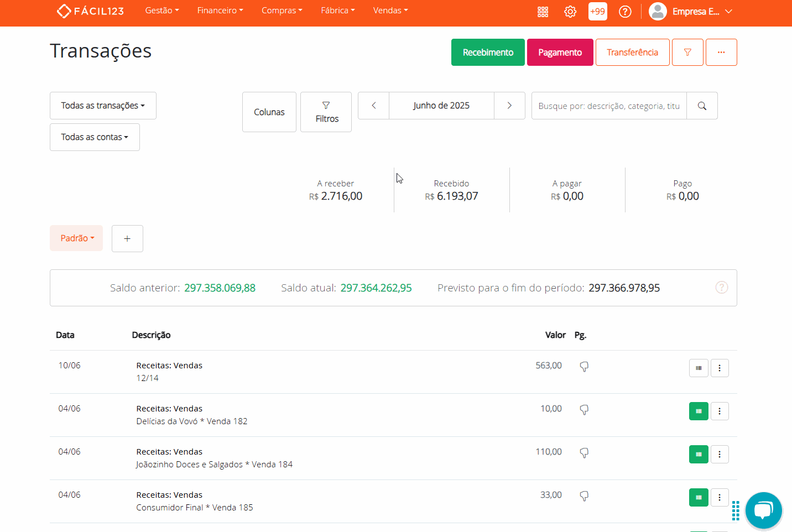The height and width of the screenshot is (532, 792).
Task: Click the search magnifier button
Action: pos(702,106)
